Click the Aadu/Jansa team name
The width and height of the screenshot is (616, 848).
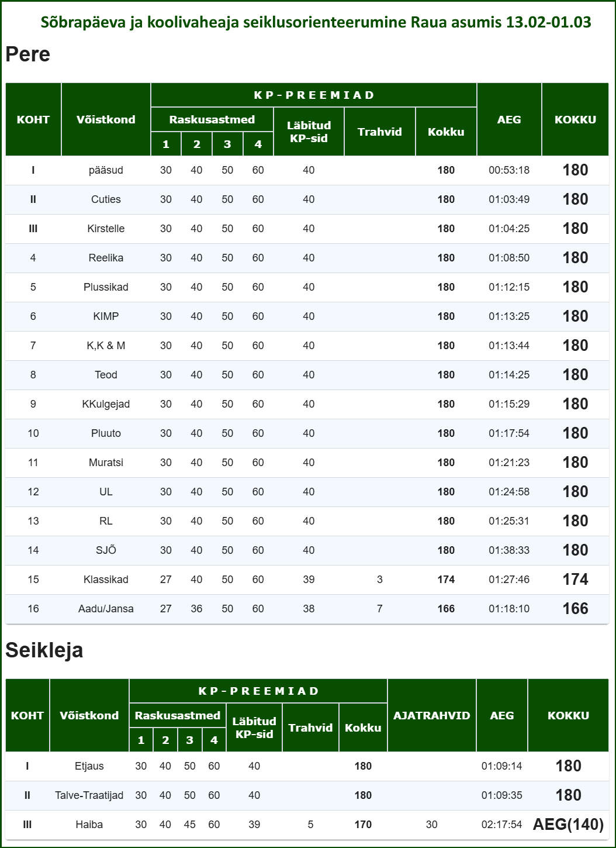[106, 609]
